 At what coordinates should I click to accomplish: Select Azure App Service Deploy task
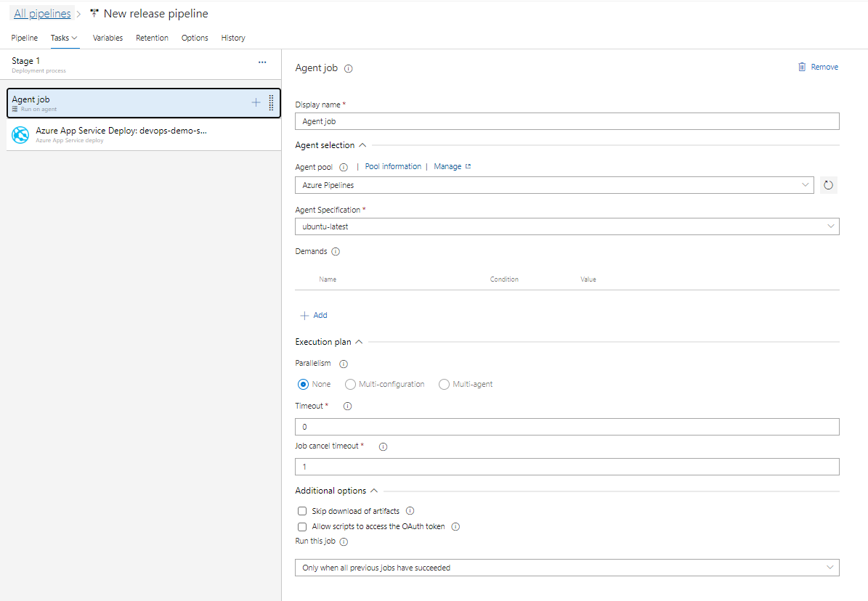143,134
